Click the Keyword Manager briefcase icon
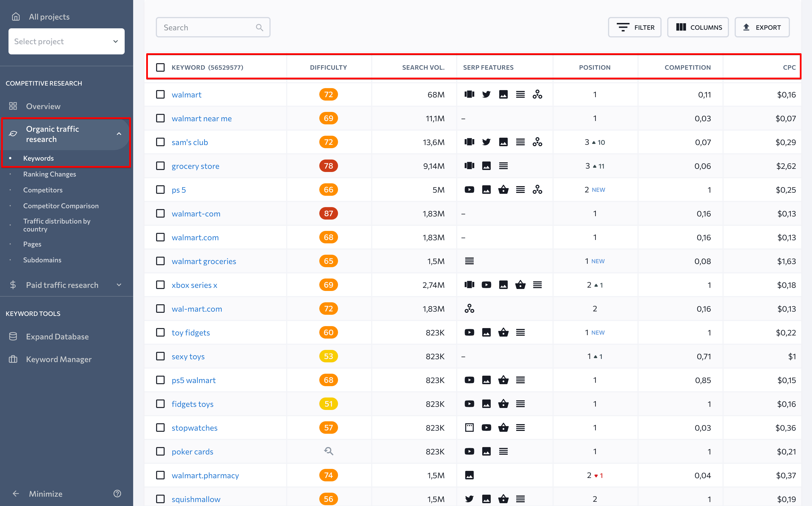Screen dimensions: 812x506 [x=13, y=359]
